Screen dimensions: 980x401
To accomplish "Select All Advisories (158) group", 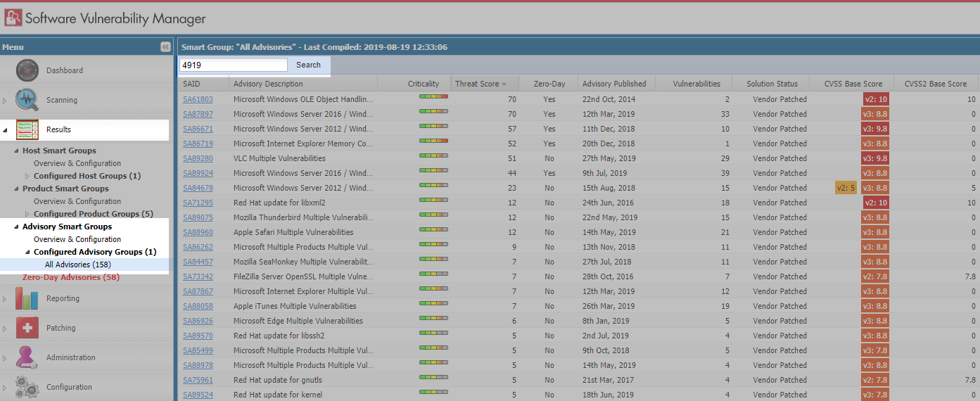I will coord(77,265).
